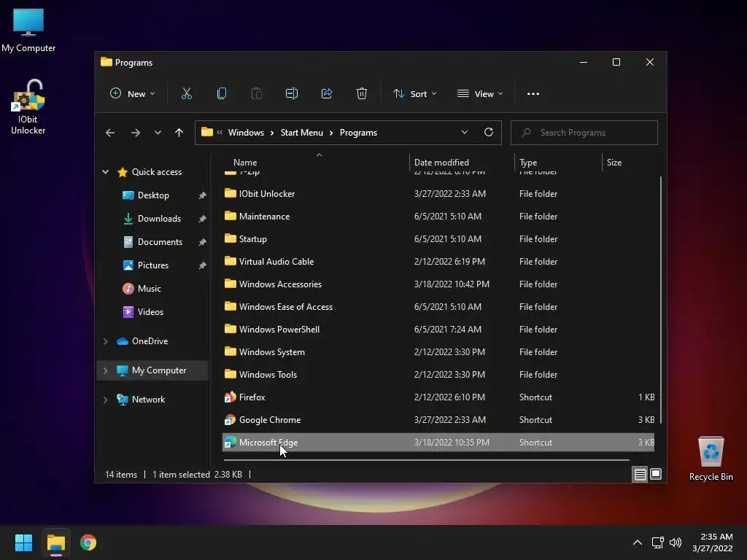
Task: Switch to details view icon in status bar
Action: 640,474
